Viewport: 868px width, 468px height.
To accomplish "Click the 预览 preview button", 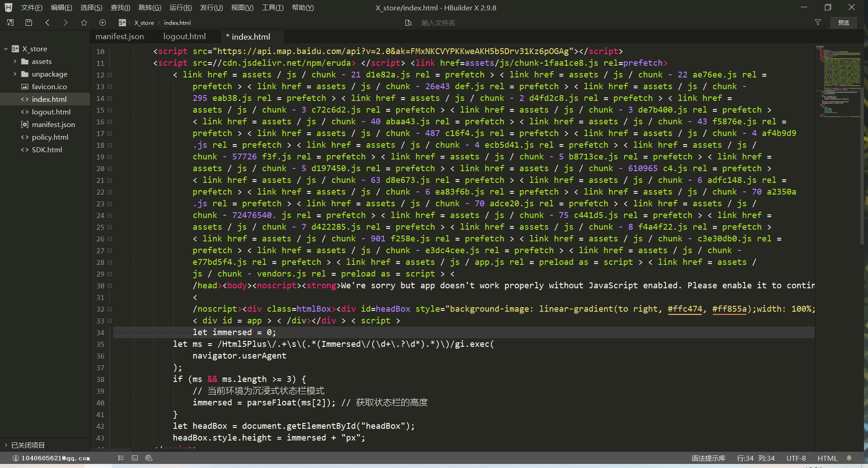I will pyautogui.click(x=843, y=23).
